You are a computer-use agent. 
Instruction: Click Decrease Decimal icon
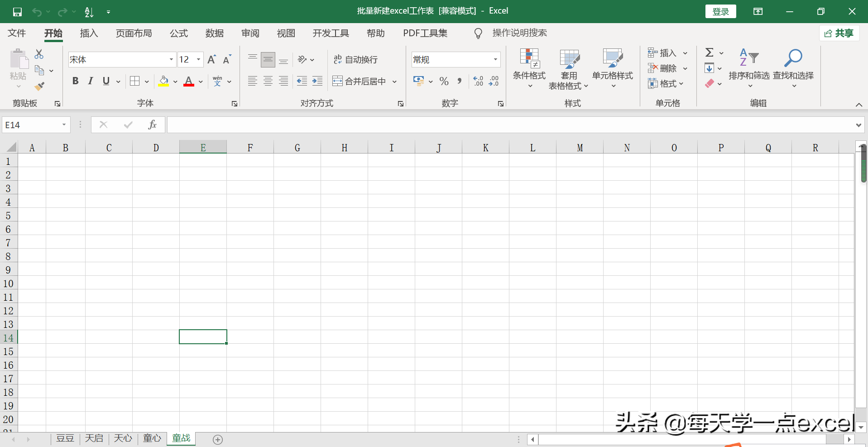tap(494, 81)
